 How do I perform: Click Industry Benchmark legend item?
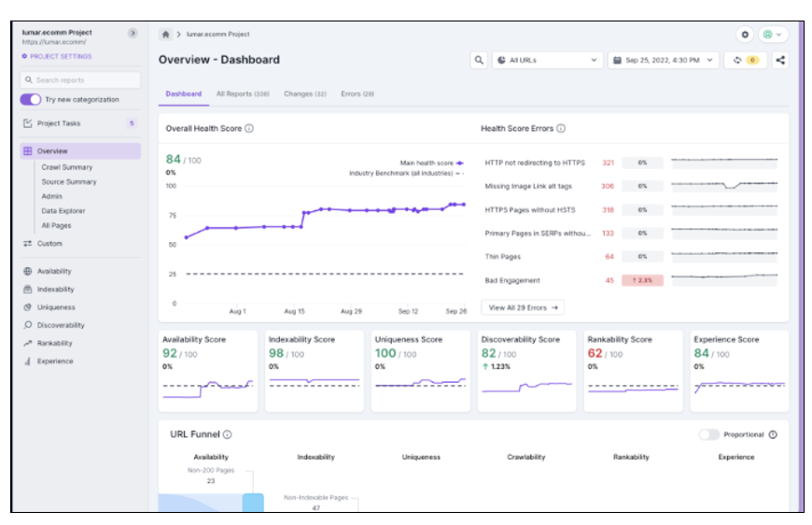click(x=407, y=173)
